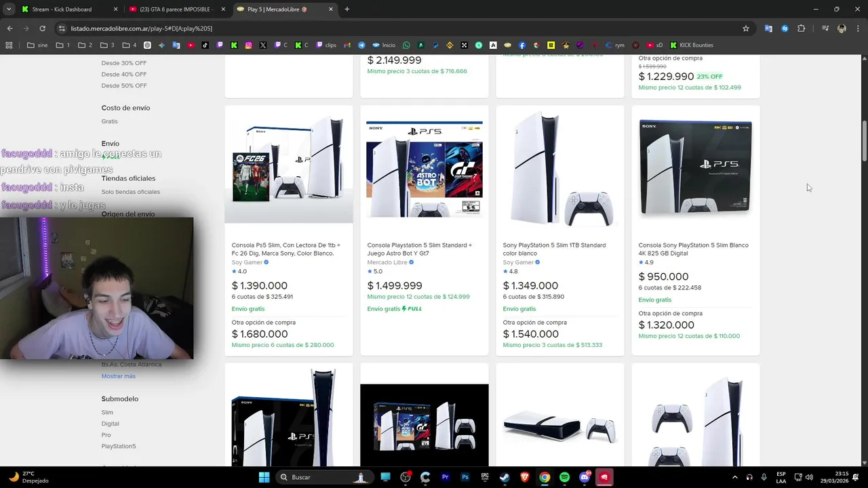Open the Google Translate extension icon
Screen dimensions: 868x488
pos(768,28)
